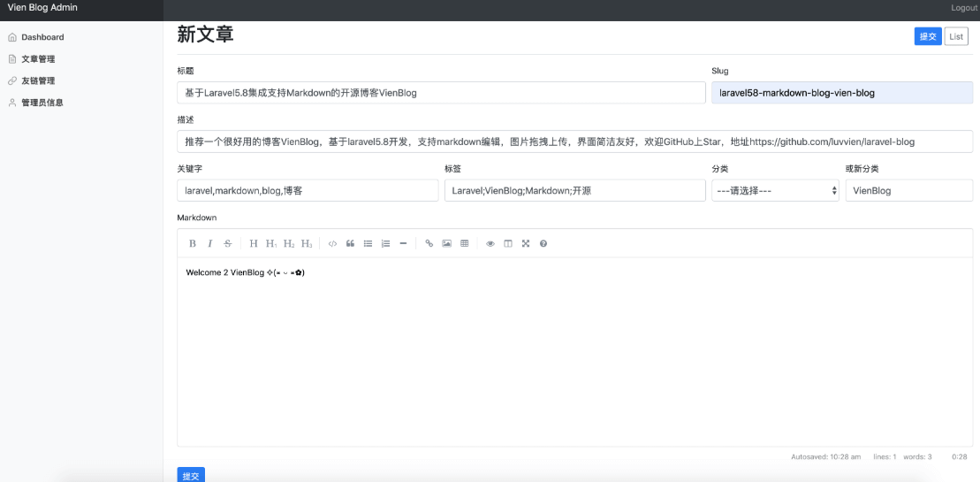Click the Markdown label above editor
The width and height of the screenshot is (980, 482).
tap(197, 218)
